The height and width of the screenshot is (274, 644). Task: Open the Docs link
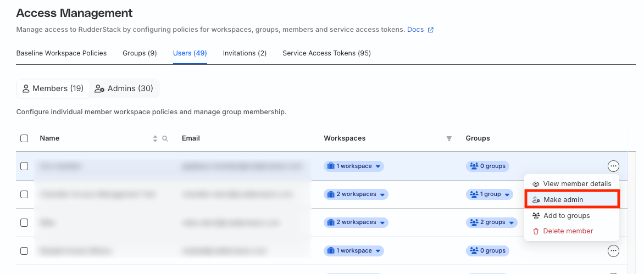pyautogui.click(x=415, y=30)
